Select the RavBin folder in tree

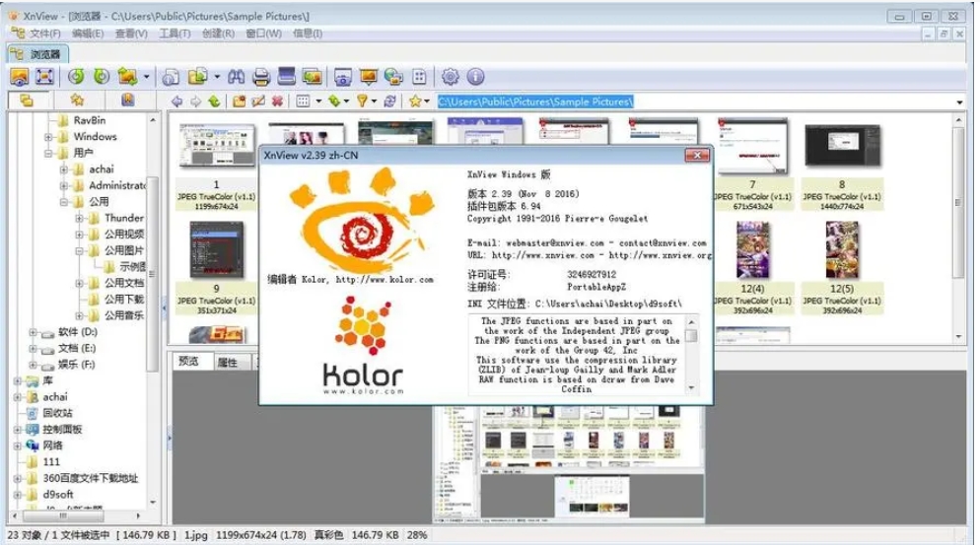[89, 120]
